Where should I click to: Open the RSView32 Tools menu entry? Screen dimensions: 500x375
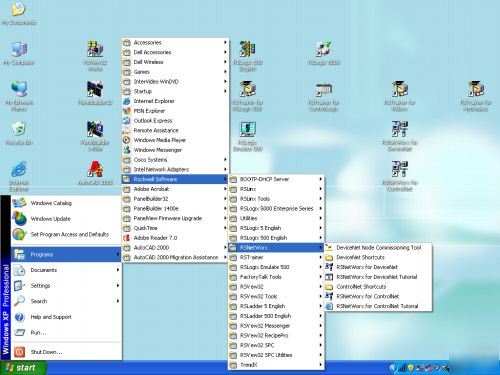276,296
